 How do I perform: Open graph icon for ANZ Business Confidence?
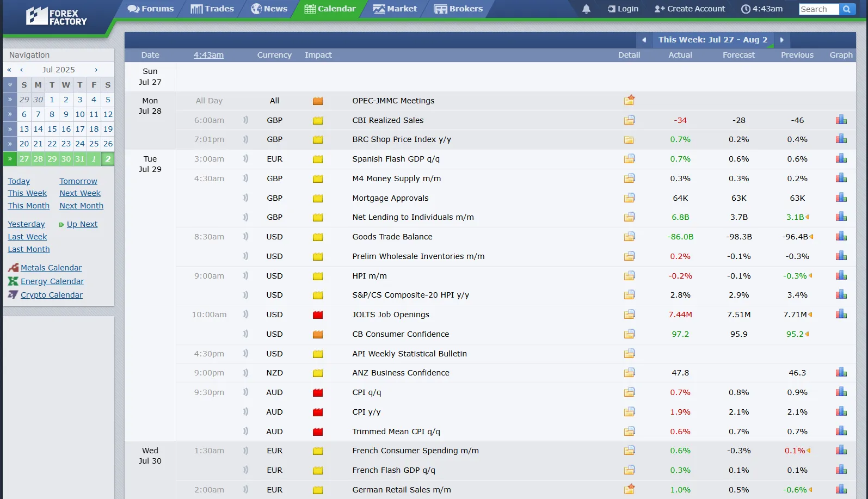pyautogui.click(x=841, y=373)
